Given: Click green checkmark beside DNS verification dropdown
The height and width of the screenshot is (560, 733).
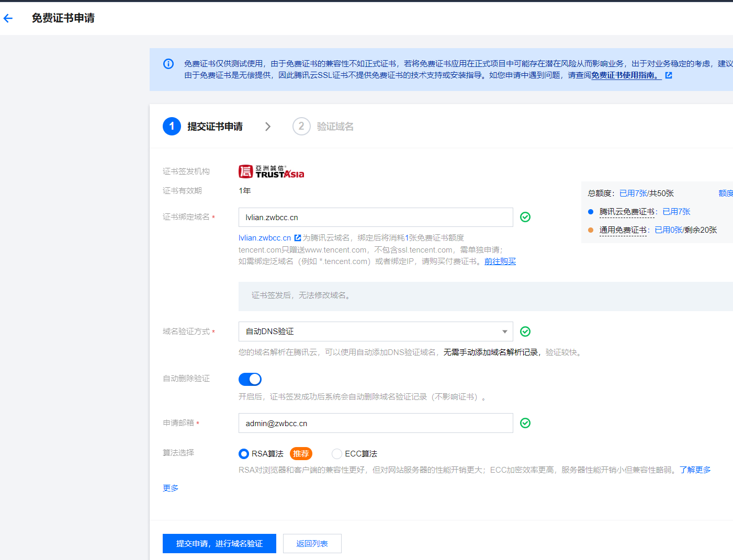Looking at the screenshot, I should coord(525,332).
